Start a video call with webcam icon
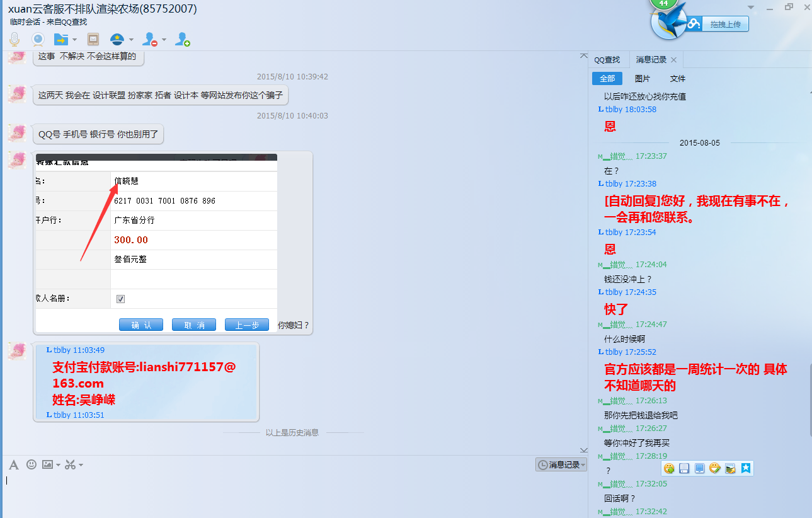 [38, 40]
